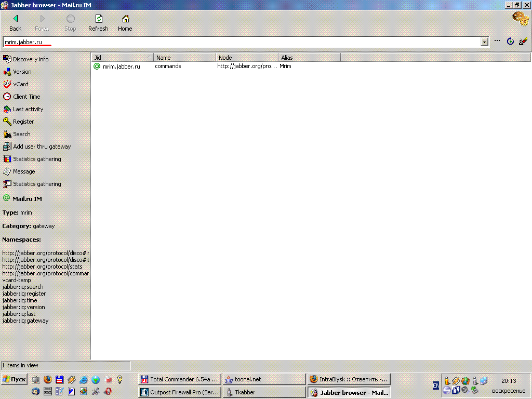Open vCard from the sidebar
This screenshot has height=399, width=532.
pos(20,84)
